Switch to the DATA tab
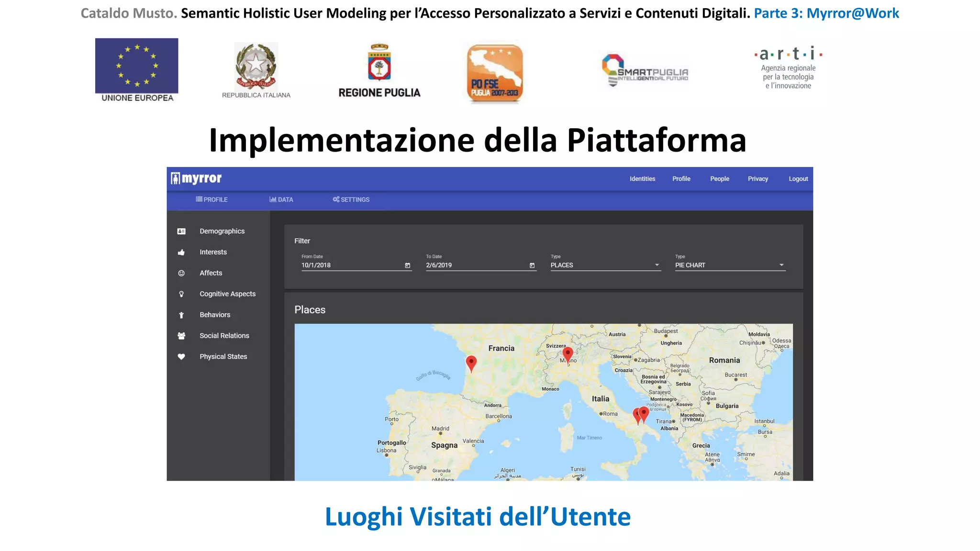The image size is (980, 551). (x=281, y=199)
